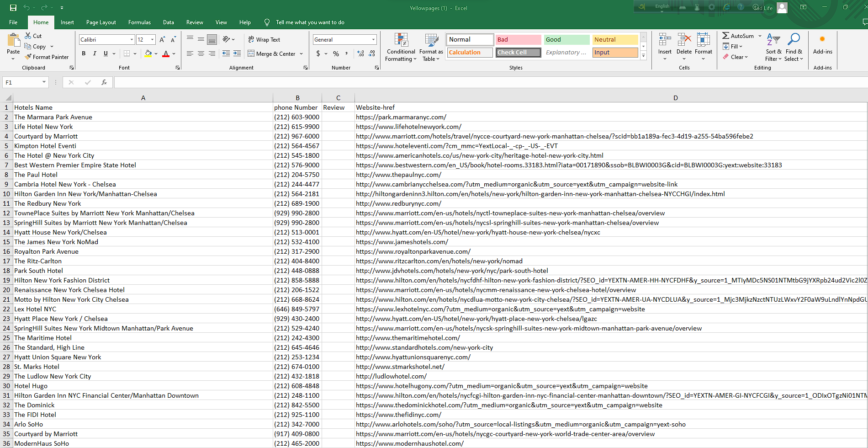This screenshot has width=868, height=448.
Task: Apply the red font color swatch
Action: click(166, 54)
